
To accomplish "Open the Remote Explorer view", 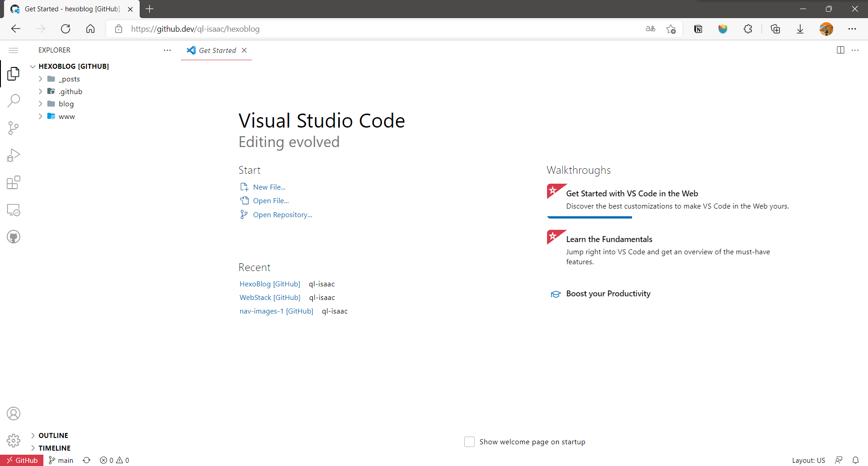I will click(x=14, y=210).
